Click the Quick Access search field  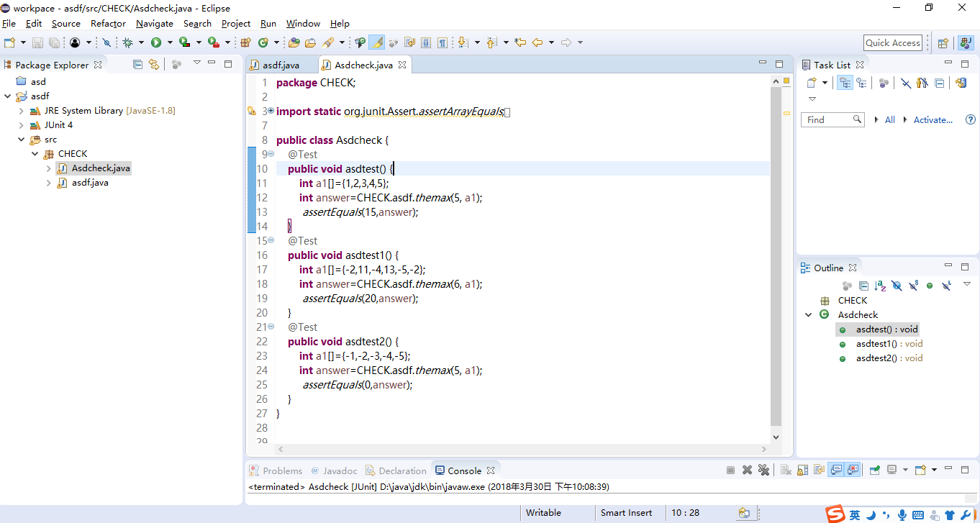point(892,42)
